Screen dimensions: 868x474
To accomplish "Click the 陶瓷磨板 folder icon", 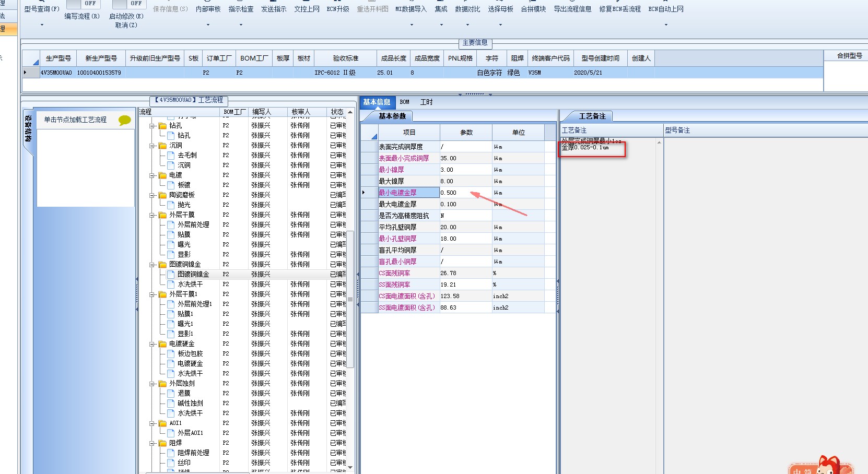I will [162, 195].
